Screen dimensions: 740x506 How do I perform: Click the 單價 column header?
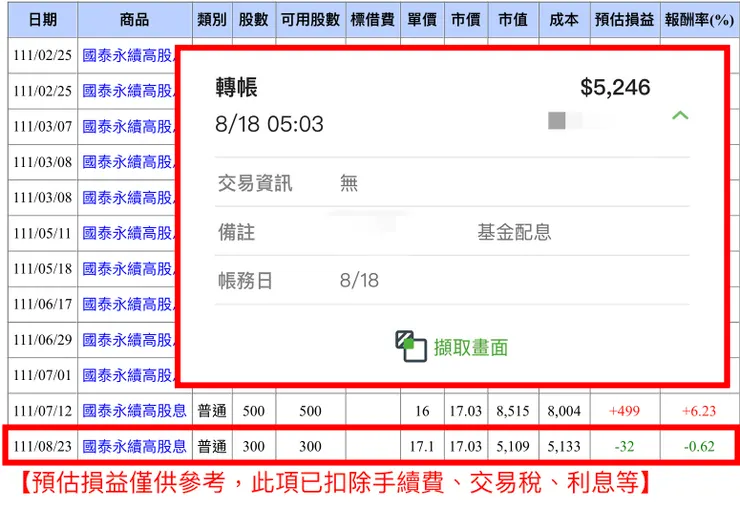click(x=422, y=20)
